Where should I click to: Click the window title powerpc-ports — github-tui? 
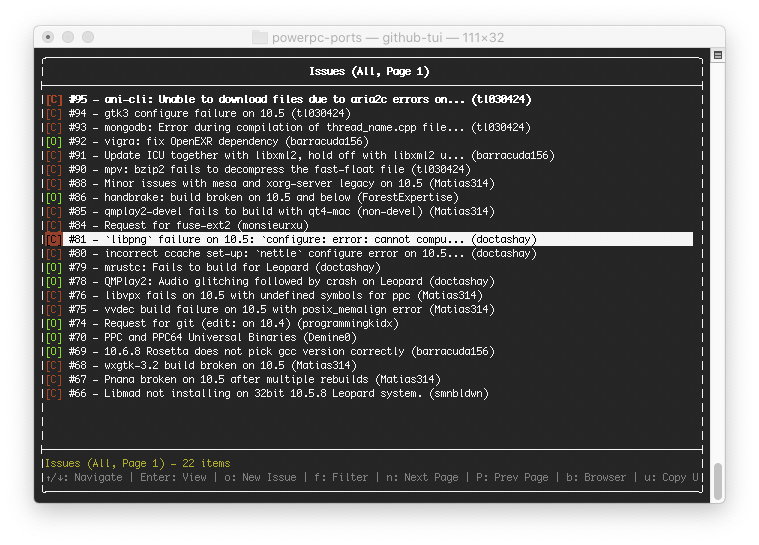tap(388, 37)
